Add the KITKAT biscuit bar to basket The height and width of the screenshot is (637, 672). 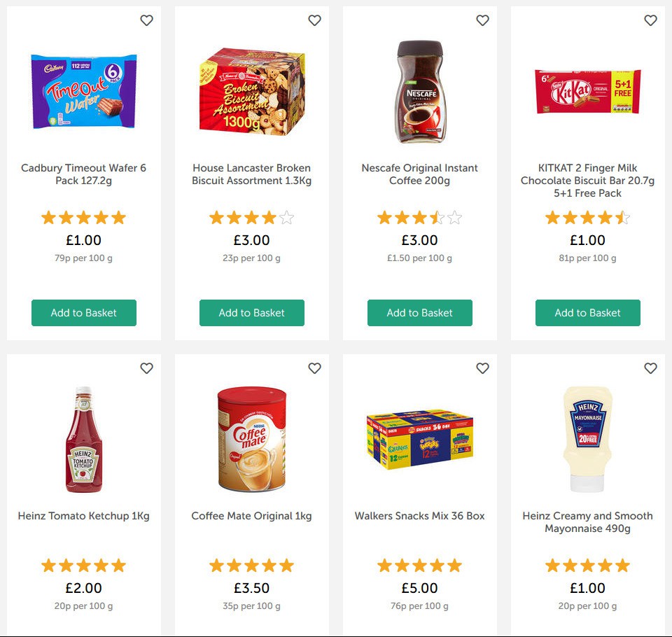pos(587,313)
